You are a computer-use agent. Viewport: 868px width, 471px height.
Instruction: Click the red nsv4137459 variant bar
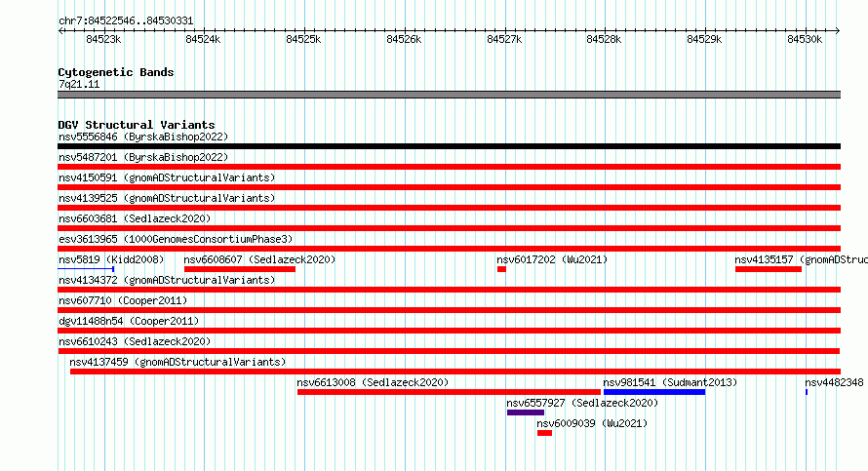pyautogui.click(x=455, y=372)
